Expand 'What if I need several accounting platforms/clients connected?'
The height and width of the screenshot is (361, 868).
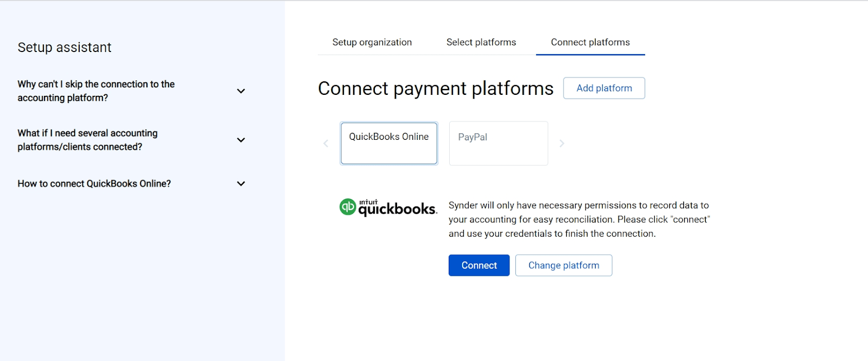click(x=241, y=139)
